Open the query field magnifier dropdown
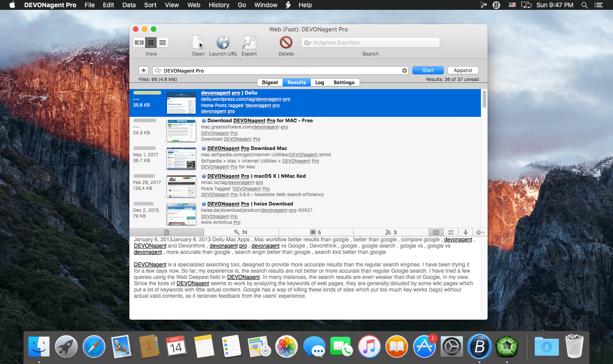The image size is (613, 364). tap(159, 71)
